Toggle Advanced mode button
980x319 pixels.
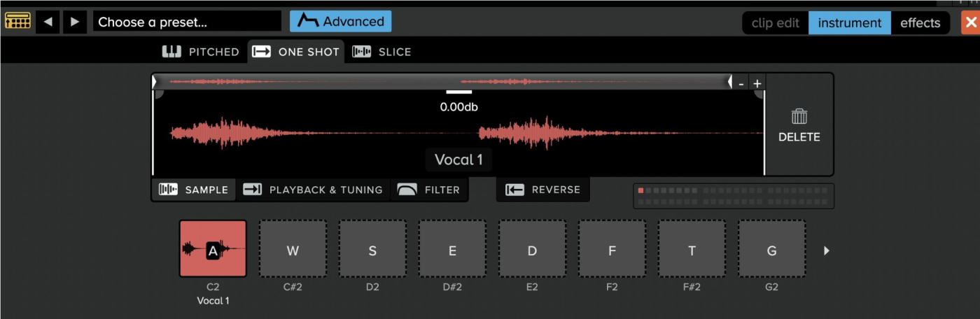click(x=341, y=22)
